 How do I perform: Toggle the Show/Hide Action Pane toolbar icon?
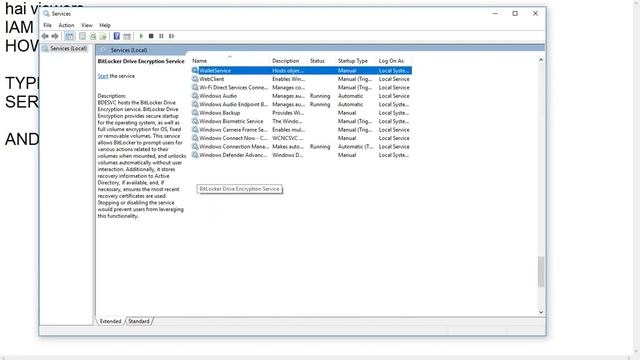tap(127, 36)
